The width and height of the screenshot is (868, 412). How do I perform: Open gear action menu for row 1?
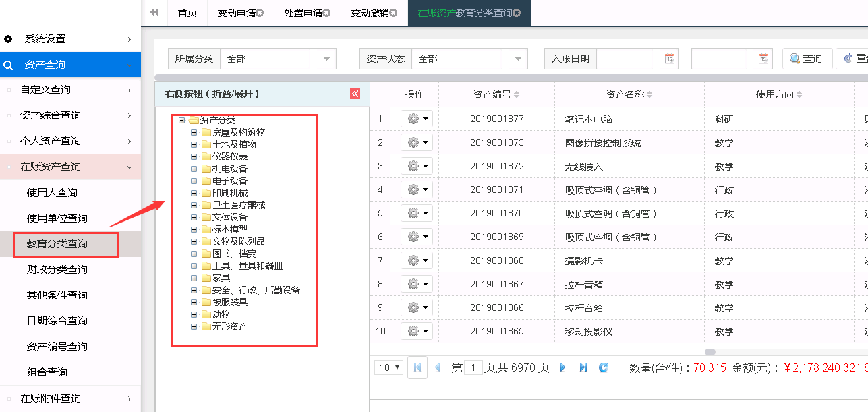click(x=417, y=119)
